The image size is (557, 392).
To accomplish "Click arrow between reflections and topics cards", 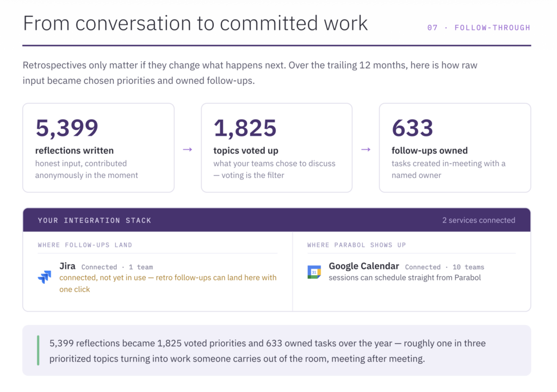I will coord(188,150).
